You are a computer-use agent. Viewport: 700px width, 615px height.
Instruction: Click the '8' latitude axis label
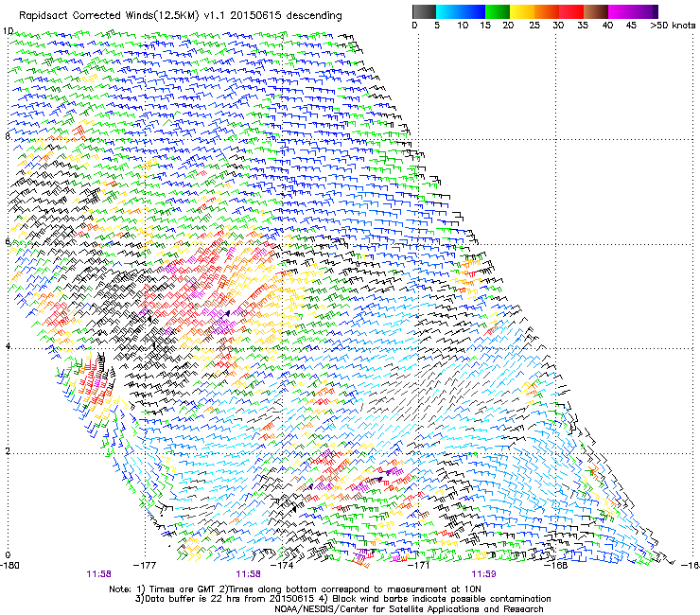pyautogui.click(x=8, y=136)
